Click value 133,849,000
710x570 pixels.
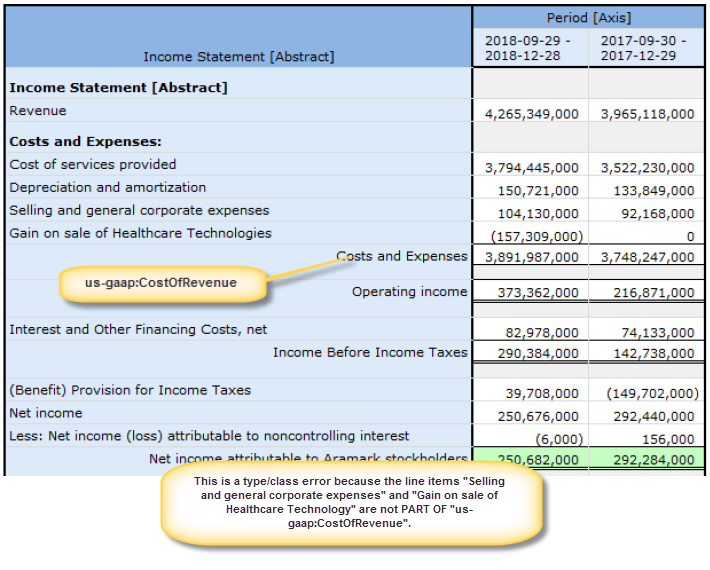[654, 191]
